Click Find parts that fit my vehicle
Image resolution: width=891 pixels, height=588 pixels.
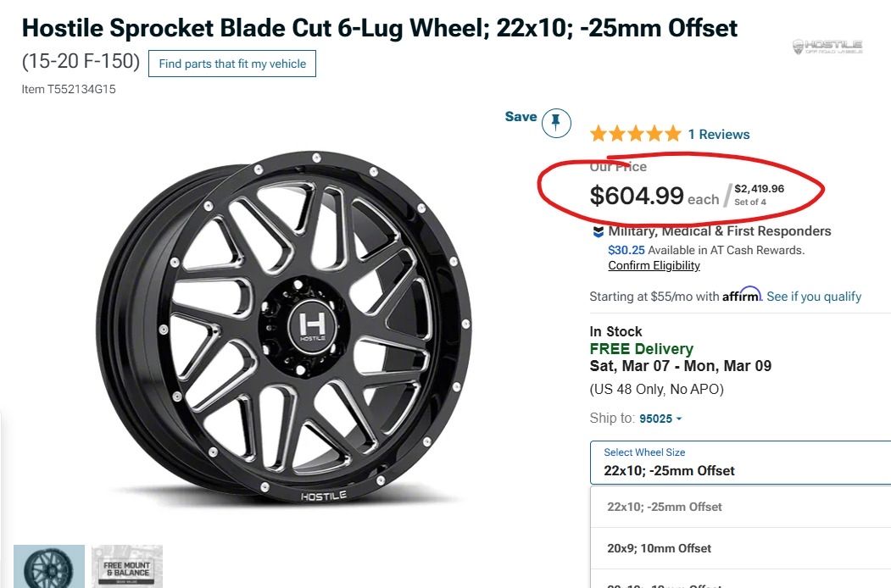[x=232, y=63]
